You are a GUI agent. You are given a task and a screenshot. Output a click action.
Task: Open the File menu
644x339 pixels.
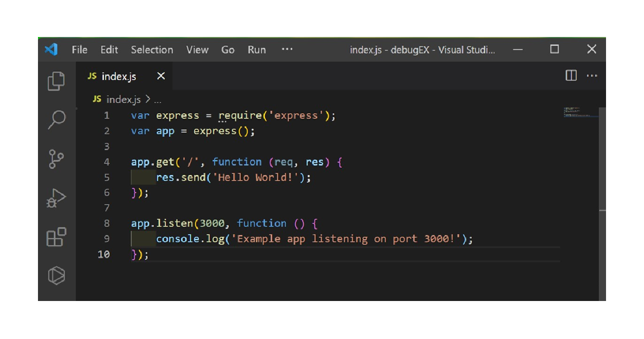(79, 49)
